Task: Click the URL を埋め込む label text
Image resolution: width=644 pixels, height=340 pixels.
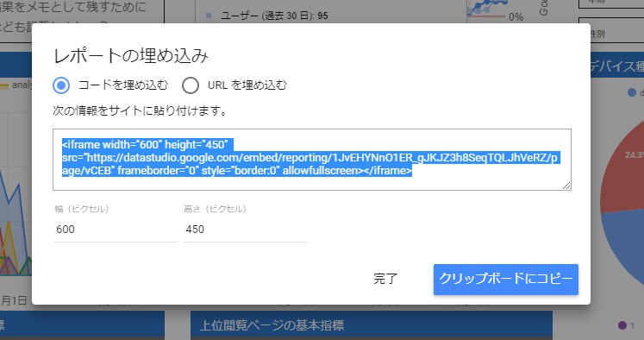Action: click(247, 85)
